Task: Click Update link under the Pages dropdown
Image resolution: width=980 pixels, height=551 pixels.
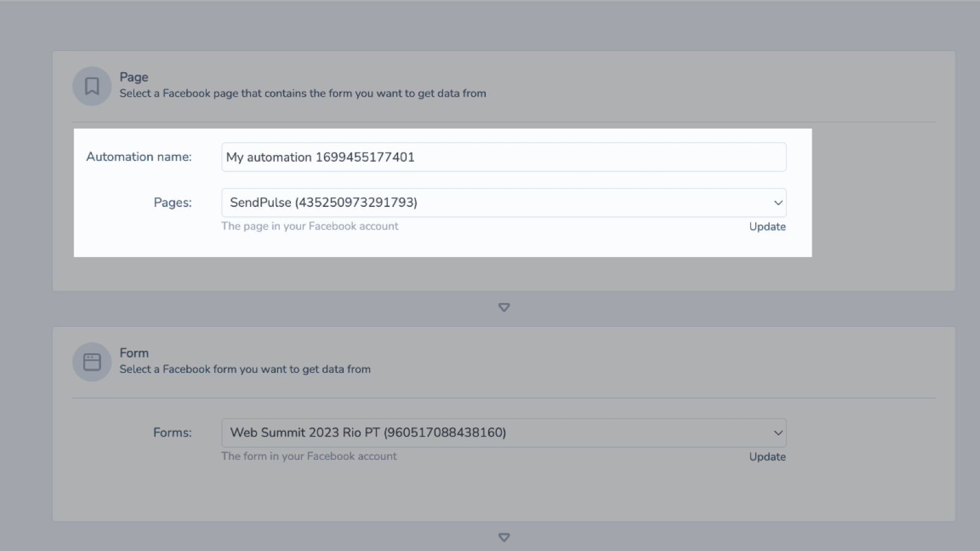Action: 767,227
